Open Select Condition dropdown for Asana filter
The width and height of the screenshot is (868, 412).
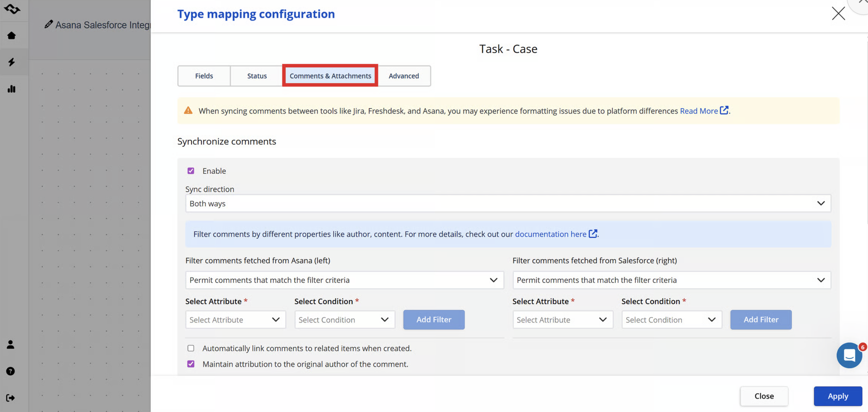pos(345,320)
